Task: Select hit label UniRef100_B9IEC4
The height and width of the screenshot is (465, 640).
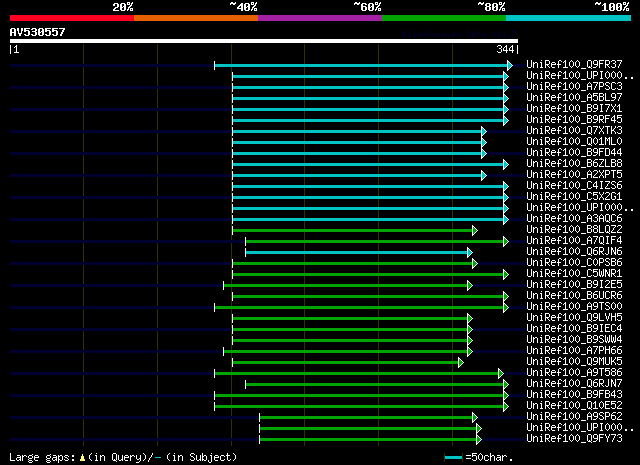Action: tap(574, 328)
